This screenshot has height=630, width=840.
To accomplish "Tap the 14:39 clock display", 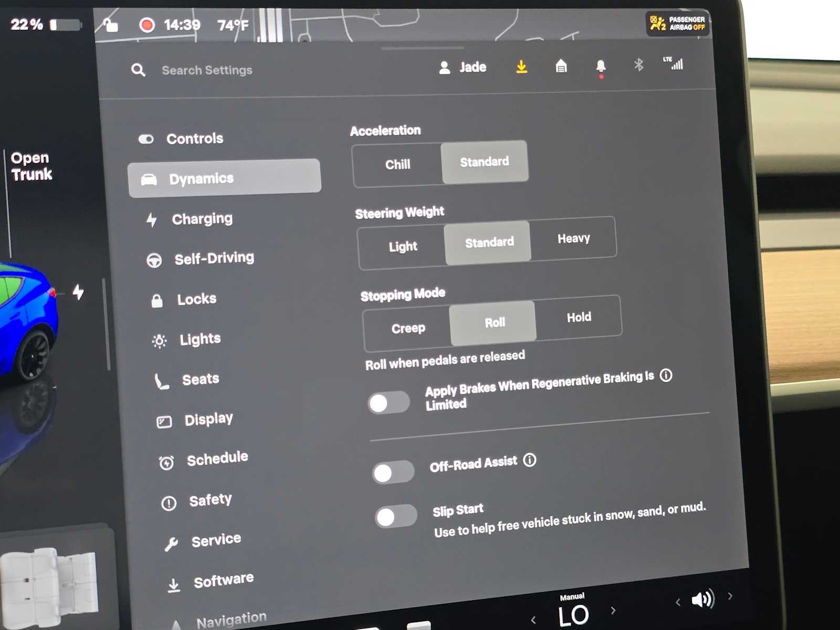I will pos(182,25).
